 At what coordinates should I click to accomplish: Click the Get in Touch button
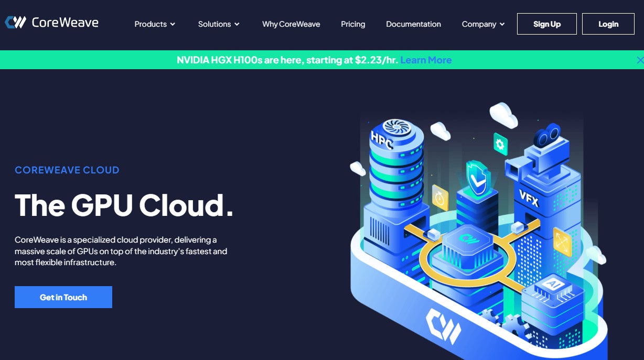[63, 297]
